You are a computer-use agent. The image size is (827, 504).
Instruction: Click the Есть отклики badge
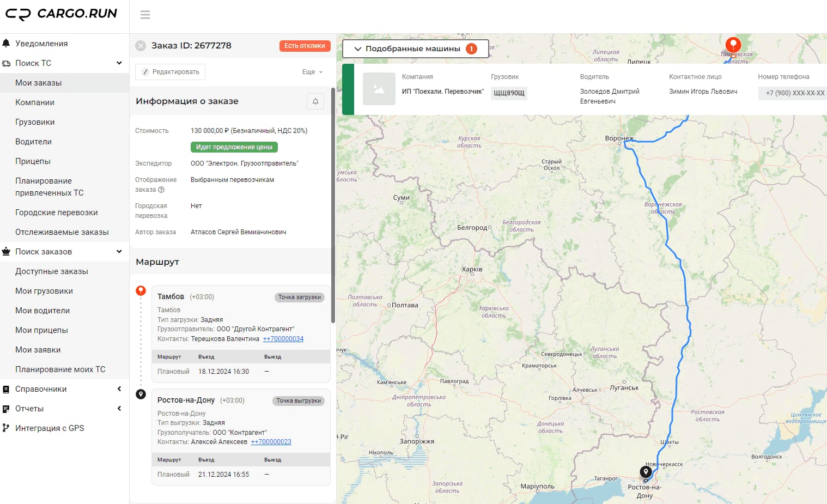pyautogui.click(x=305, y=46)
